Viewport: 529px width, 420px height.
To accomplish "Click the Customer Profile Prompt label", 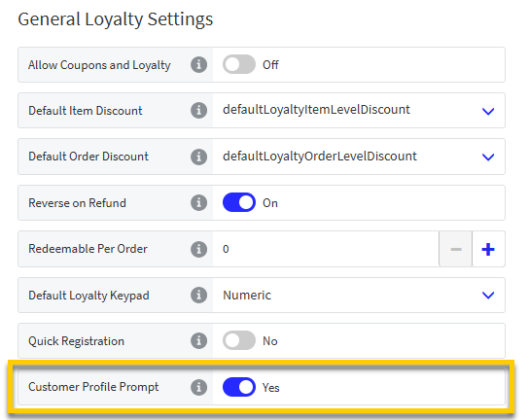I will click(93, 387).
